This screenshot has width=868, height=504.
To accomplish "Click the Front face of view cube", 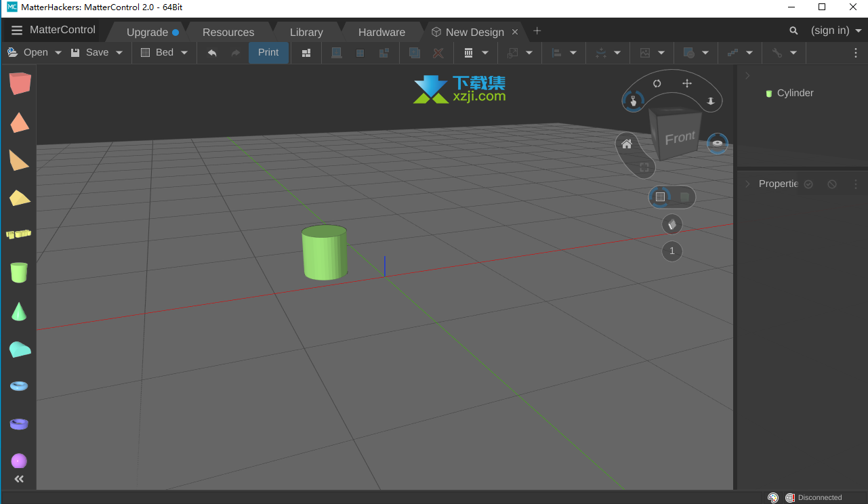I will coord(680,138).
